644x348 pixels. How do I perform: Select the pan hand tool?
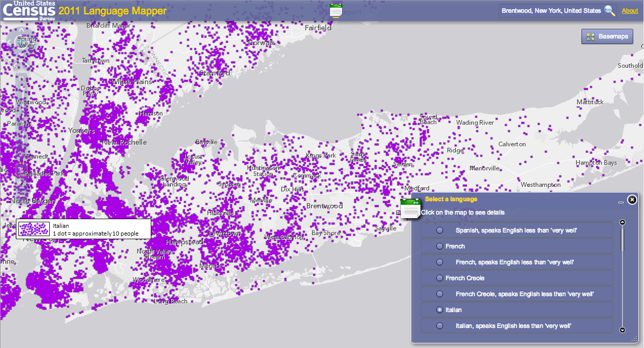point(21,169)
